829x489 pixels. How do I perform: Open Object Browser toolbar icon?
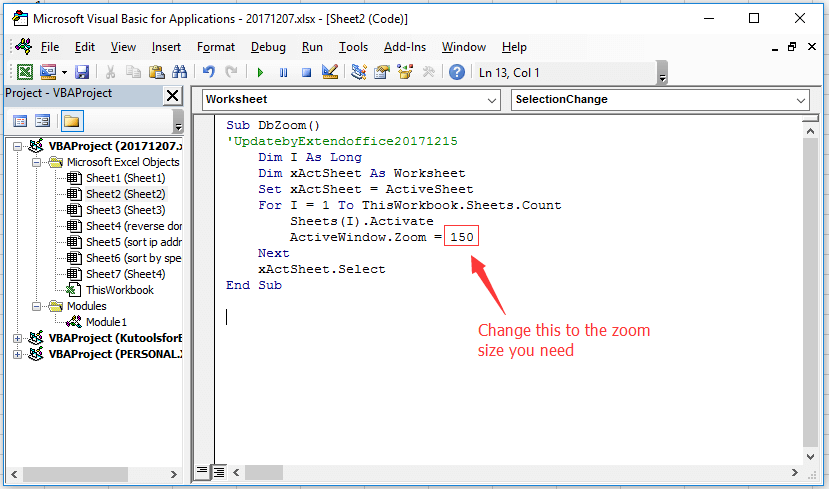click(405, 72)
